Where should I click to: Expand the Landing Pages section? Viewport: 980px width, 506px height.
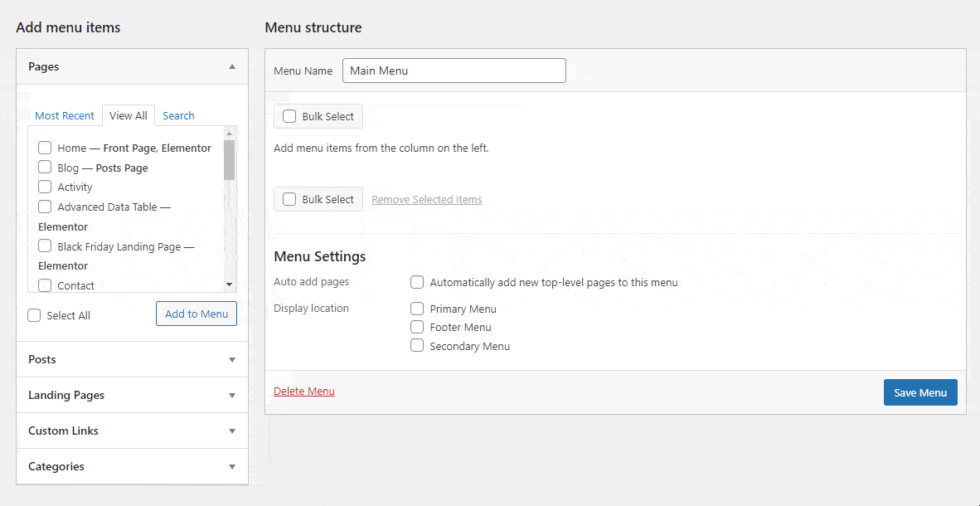pos(232,396)
